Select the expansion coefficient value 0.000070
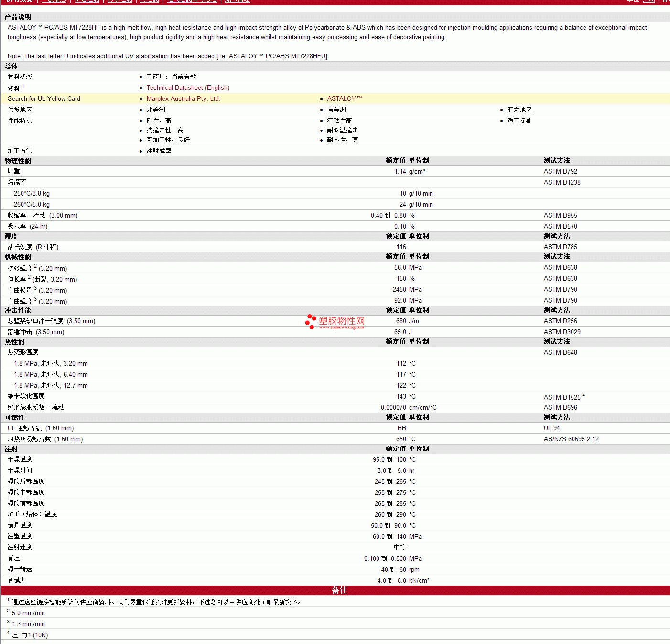Image resolution: width=670 pixels, height=644 pixels. [x=394, y=408]
